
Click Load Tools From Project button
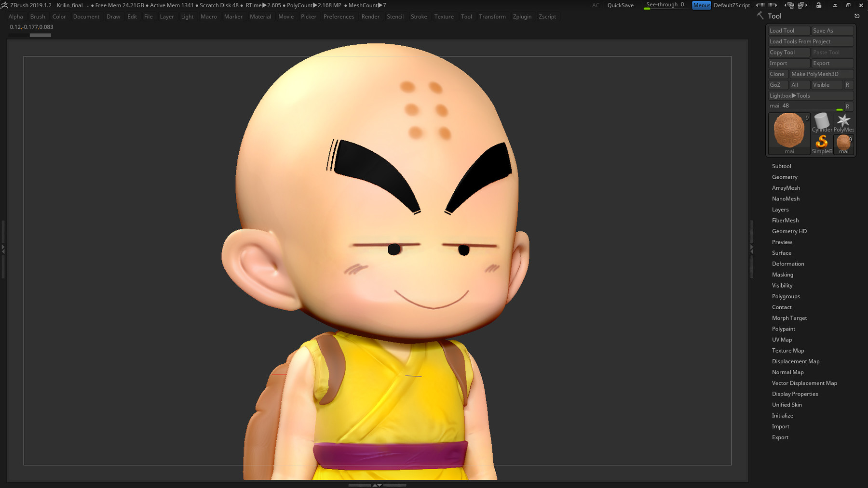pos(811,41)
